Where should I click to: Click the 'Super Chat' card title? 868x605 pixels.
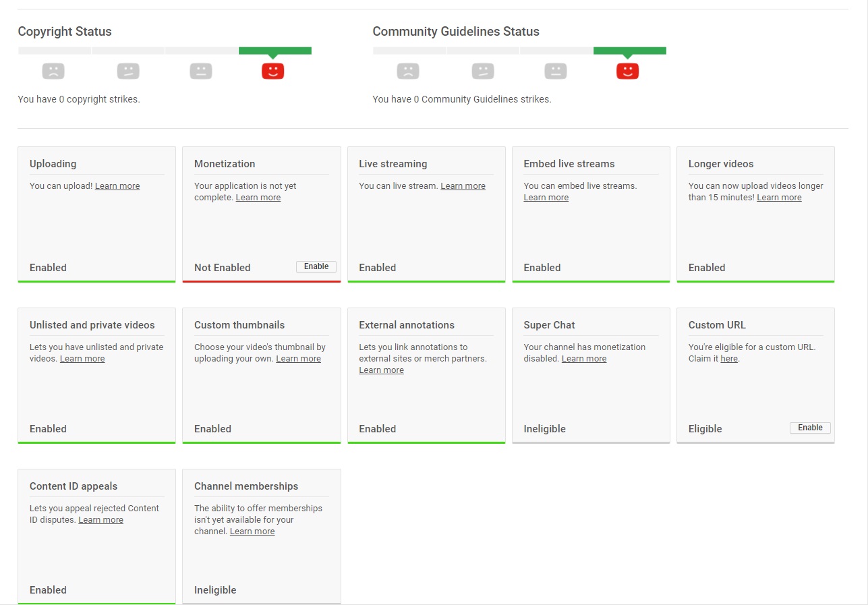click(549, 325)
